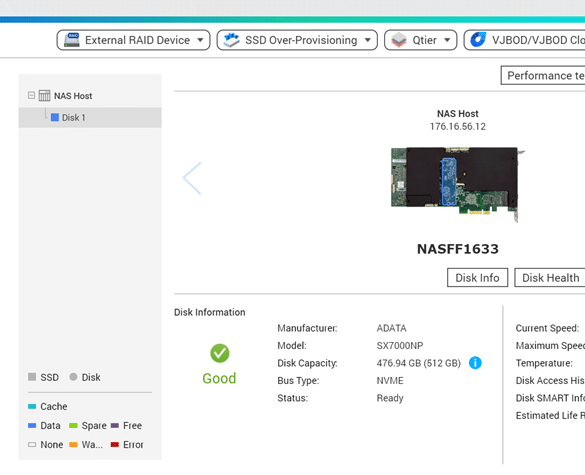Click the Disk SMART Info label
The image size is (585, 475).
click(x=550, y=398)
